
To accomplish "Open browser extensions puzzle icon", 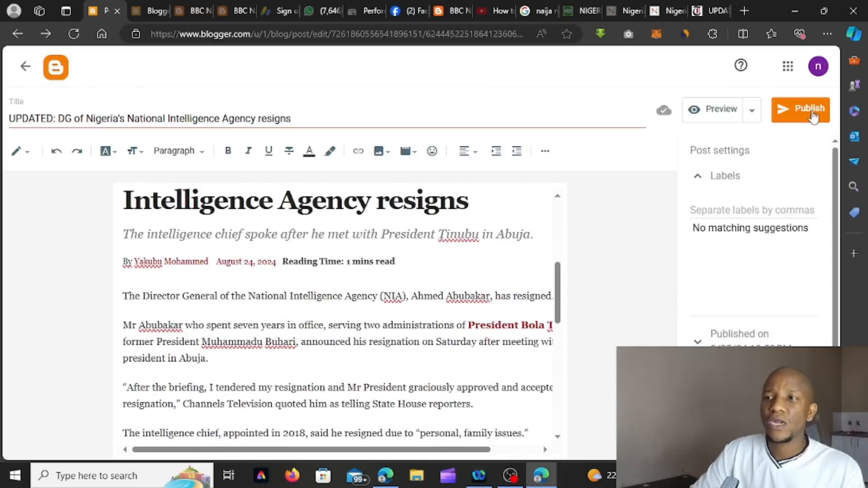I will point(712,34).
